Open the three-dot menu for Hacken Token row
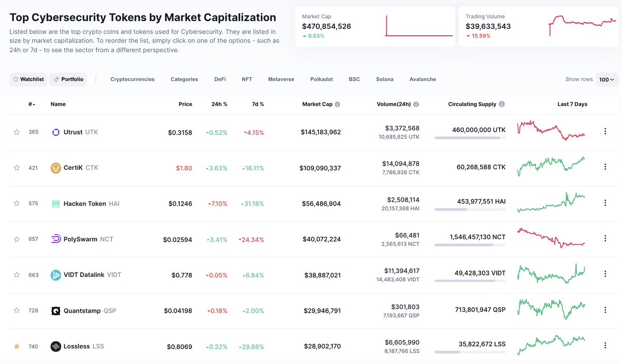Screen dimensions: 622x364 tap(605, 202)
